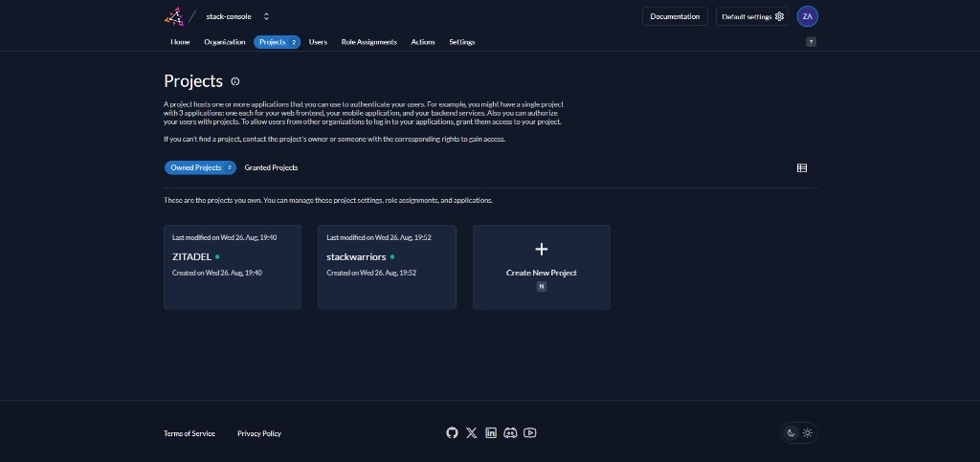Click the N shortcut key badge
The height and width of the screenshot is (462, 980).
(x=542, y=287)
